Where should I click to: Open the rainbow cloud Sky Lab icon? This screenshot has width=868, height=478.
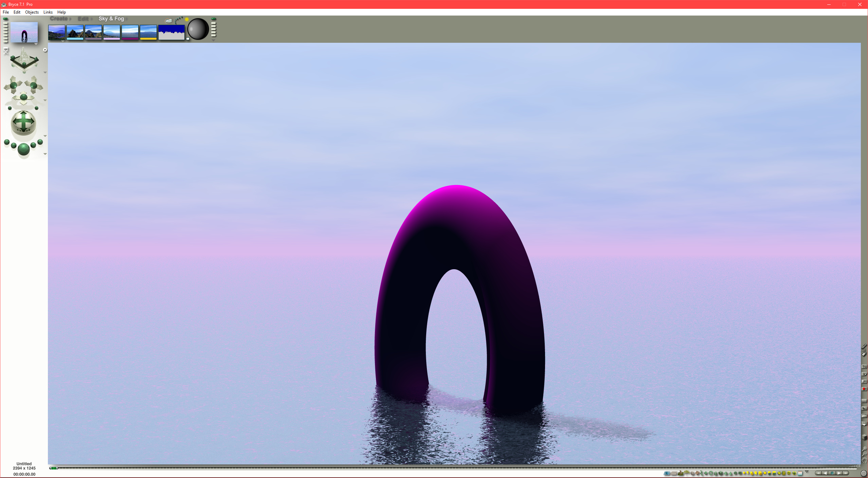(169, 21)
